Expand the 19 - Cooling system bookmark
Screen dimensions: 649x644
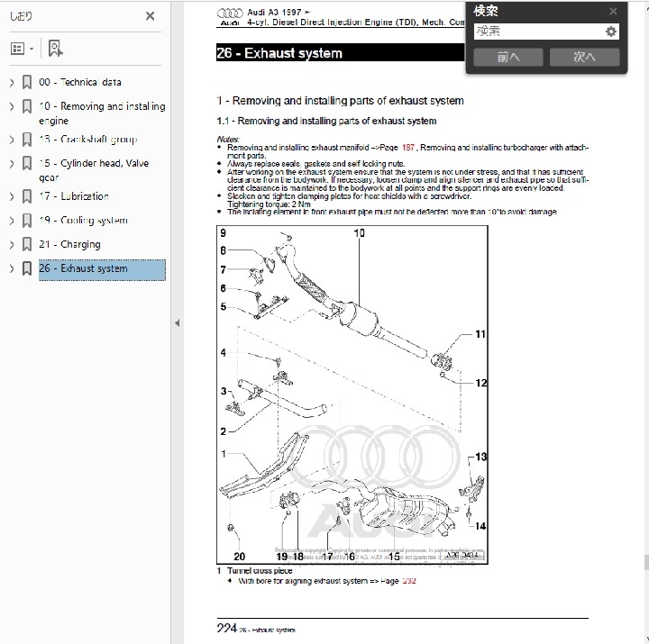click(x=12, y=221)
